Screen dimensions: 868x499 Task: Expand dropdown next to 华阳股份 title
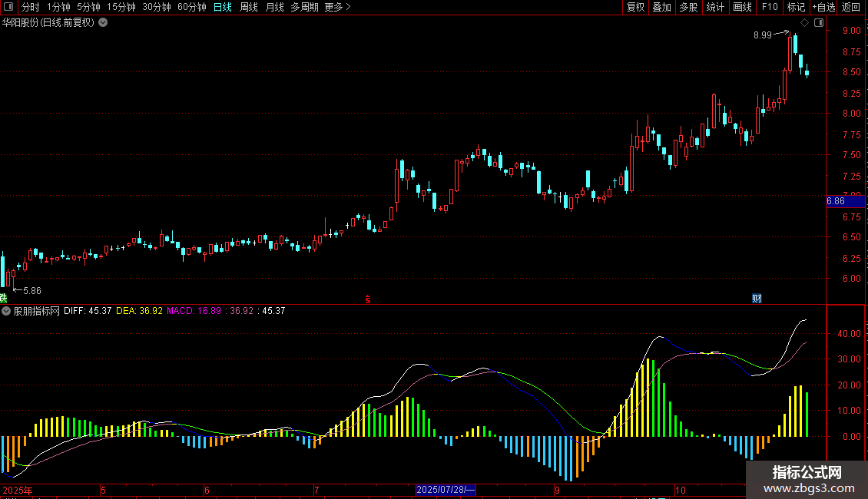click(103, 23)
